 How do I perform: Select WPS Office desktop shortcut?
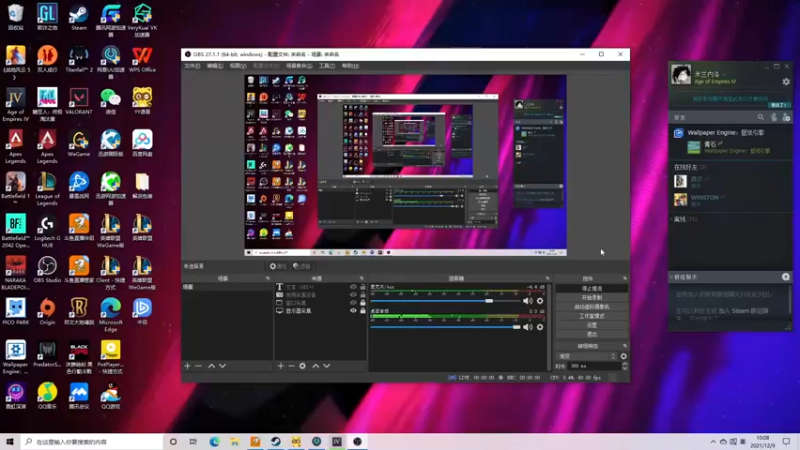(142, 59)
